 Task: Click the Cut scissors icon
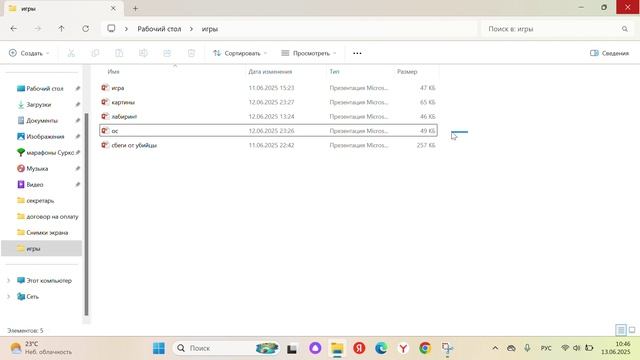click(x=71, y=53)
